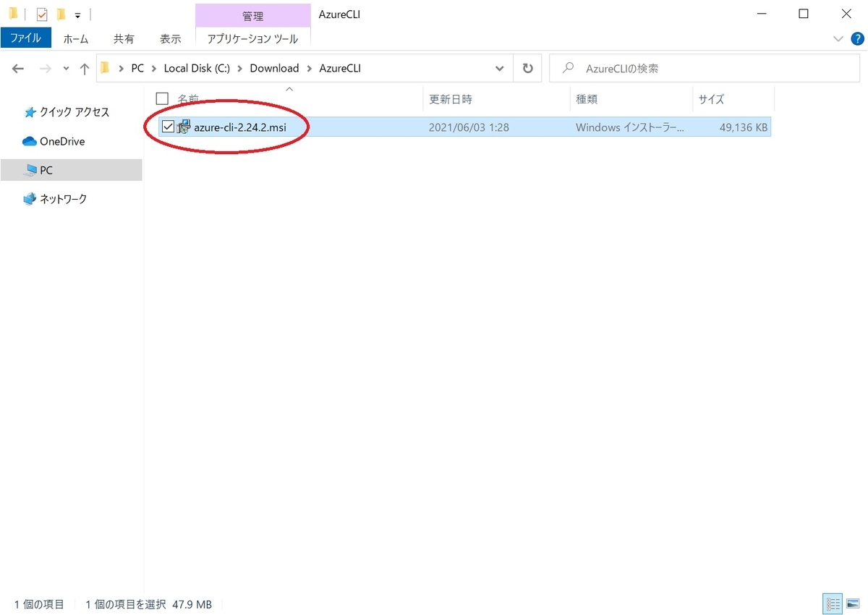Click the AzureCLIの検索 search box
Image resolution: width=868 pixels, height=615 pixels.
click(x=704, y=69)
